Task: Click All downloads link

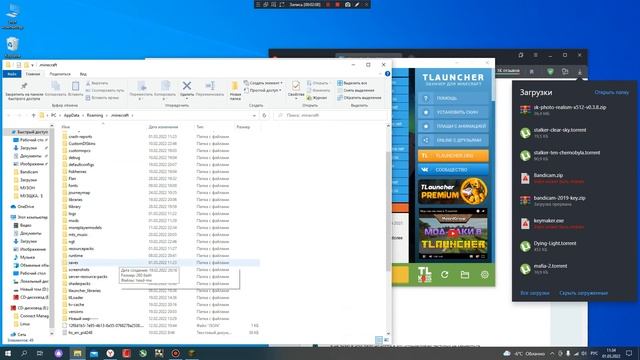Action: (534, 293)
